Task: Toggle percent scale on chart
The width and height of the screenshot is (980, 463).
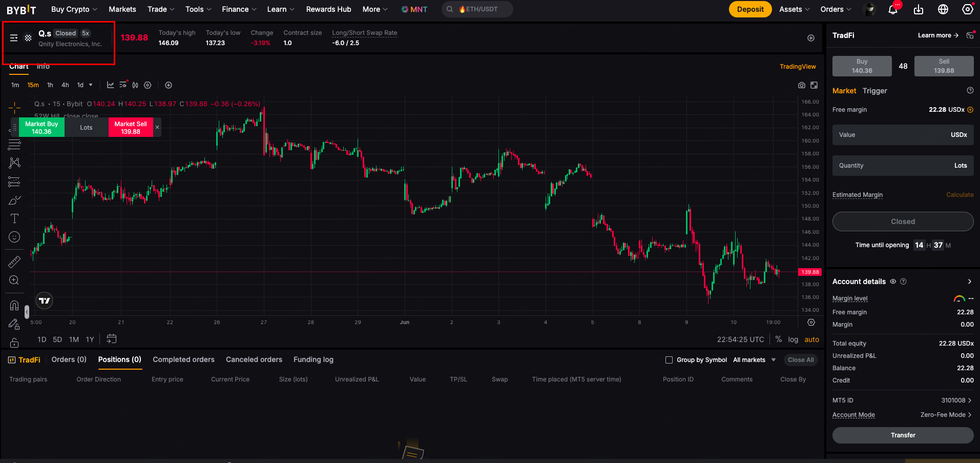Action: click(x=779, y=339)
